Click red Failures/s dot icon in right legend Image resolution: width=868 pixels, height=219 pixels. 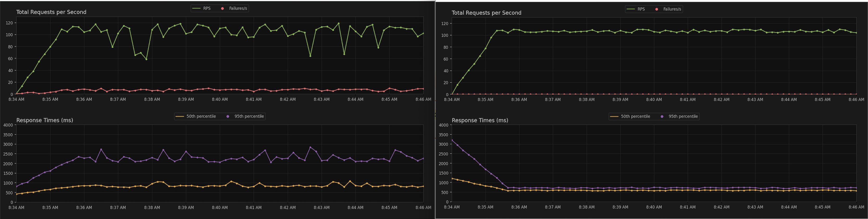pos(656,9)
